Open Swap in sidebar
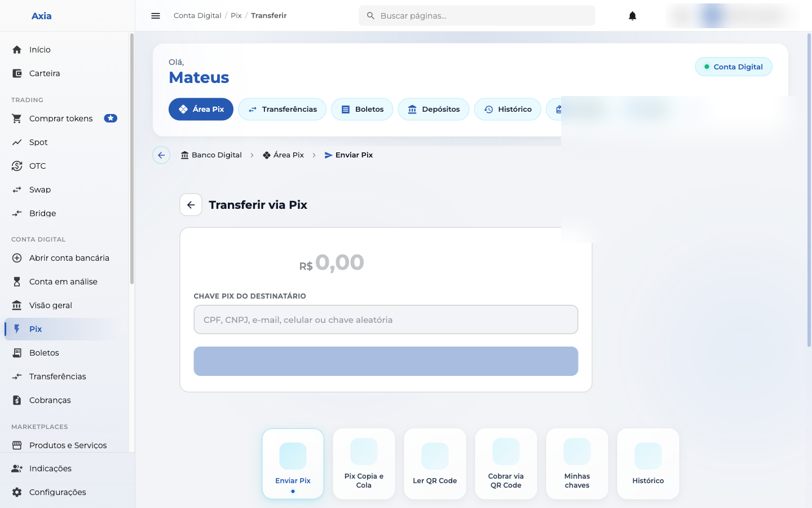This screenshot has width=812, height=508. (x=64, y=190)
